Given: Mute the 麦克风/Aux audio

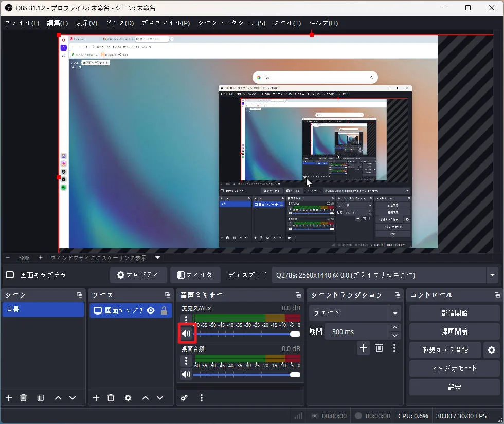Looking at the screenshot, I should (186, 334).
